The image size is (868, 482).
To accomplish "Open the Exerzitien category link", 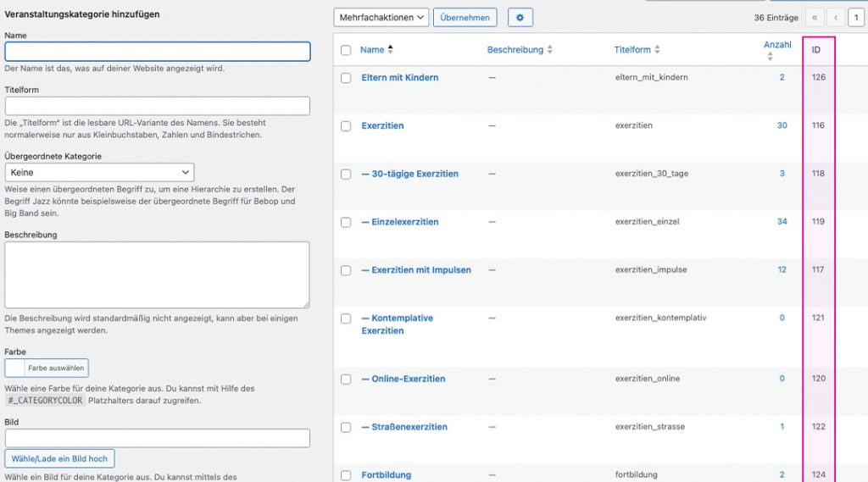I will [x=382, y=125].
